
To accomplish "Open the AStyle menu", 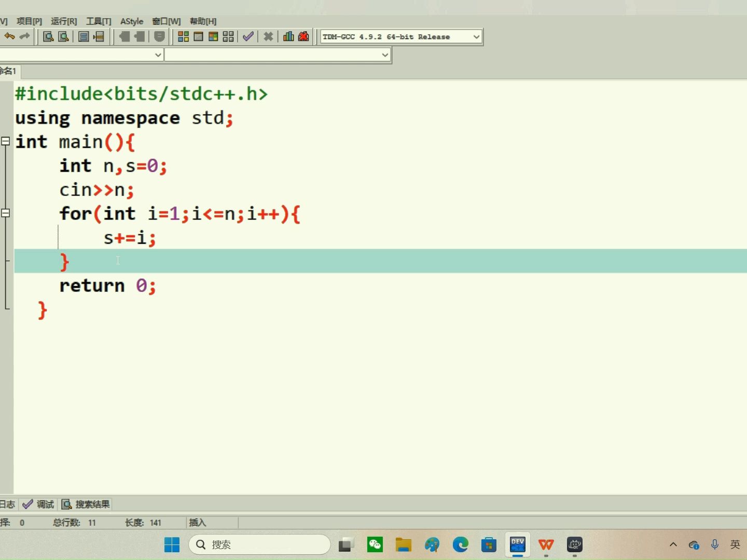I will (131, 21).
